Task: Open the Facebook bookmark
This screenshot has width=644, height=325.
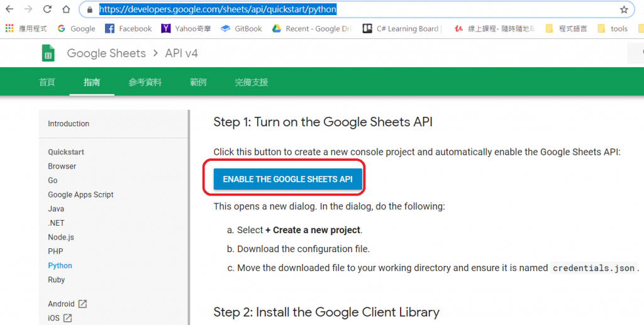Action: click(128, 29)
